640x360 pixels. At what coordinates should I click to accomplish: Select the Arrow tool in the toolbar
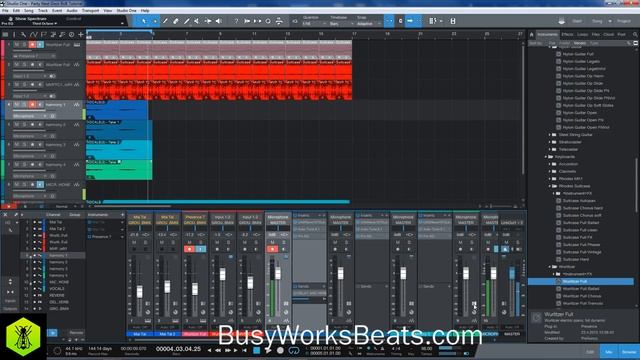pos(144,21)
